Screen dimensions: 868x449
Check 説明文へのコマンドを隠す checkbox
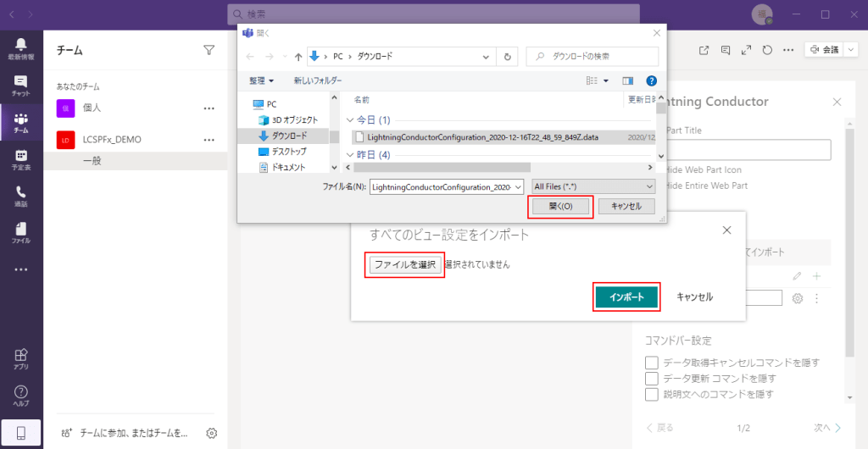tap(652, 394)
